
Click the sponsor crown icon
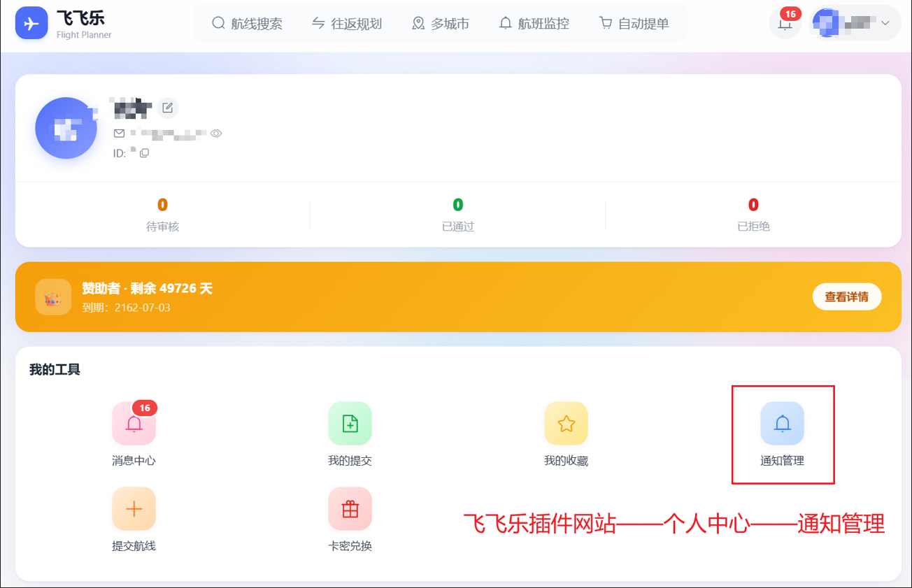point(53,297)
